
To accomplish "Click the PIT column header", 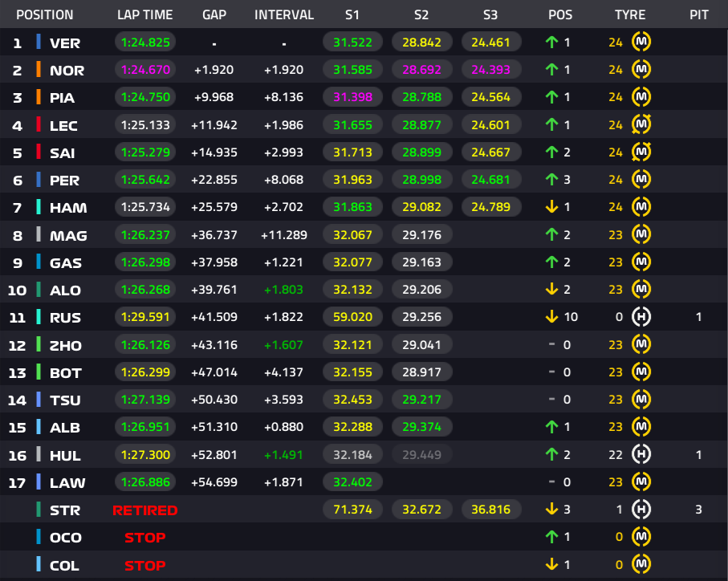I will pos(699,15).
